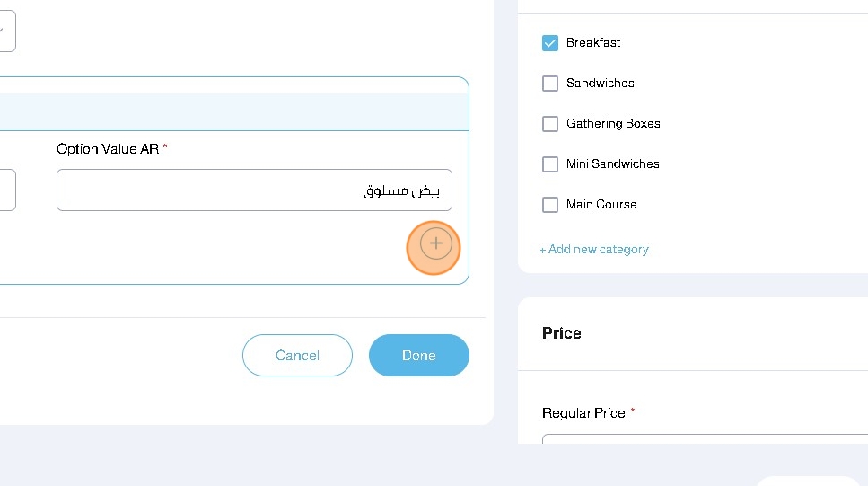Click the Regular Price label
The image size is (868, 486).
583,413
